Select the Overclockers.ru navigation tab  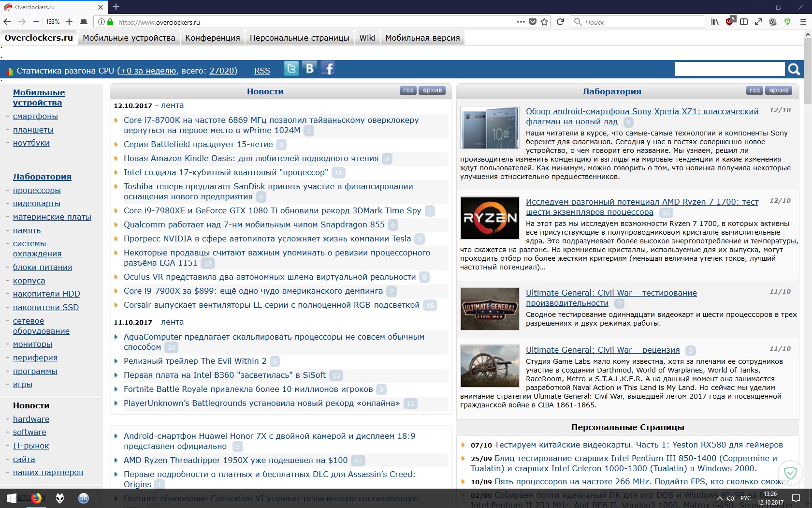click(x=39, y=38)
